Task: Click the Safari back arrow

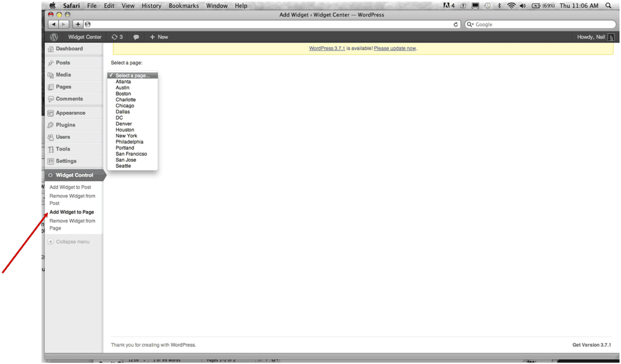Action: point(54,24)
